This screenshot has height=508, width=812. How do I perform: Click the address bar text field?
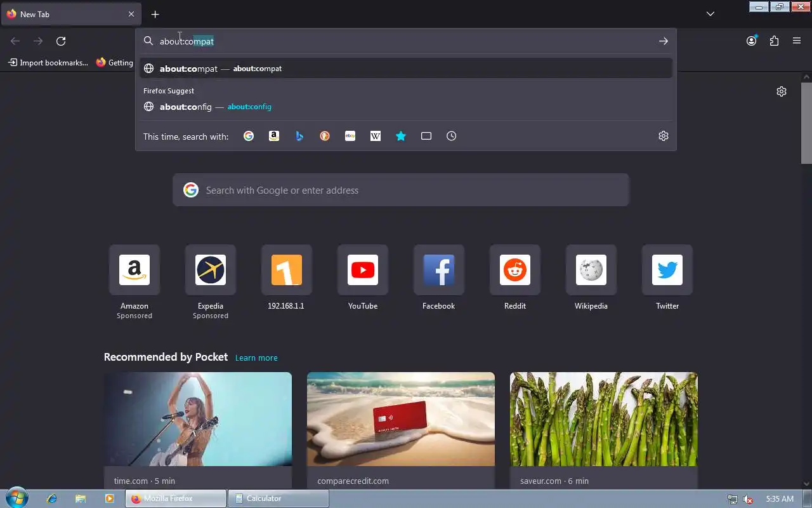(x=406, y=41)
